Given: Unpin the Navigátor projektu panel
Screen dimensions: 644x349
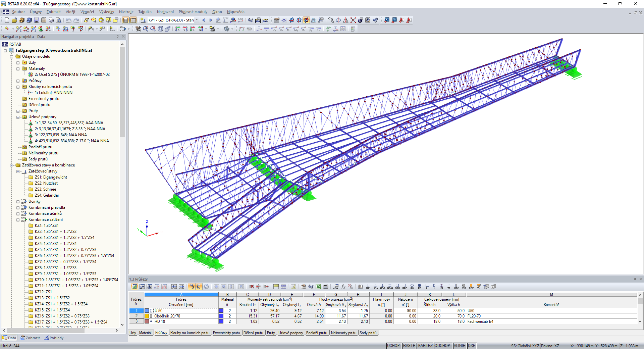Looking at the screenshot, I should (x=117, y=37).
